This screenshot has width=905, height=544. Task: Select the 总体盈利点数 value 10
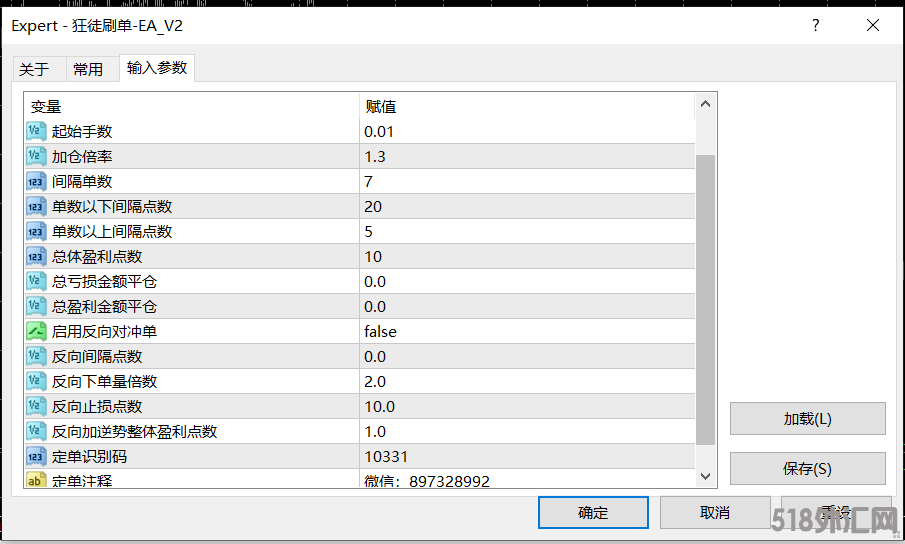point(373,257)
